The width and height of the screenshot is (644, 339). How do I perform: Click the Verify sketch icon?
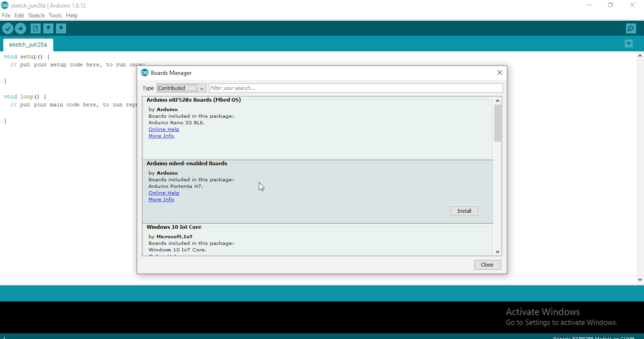[8, 28]
